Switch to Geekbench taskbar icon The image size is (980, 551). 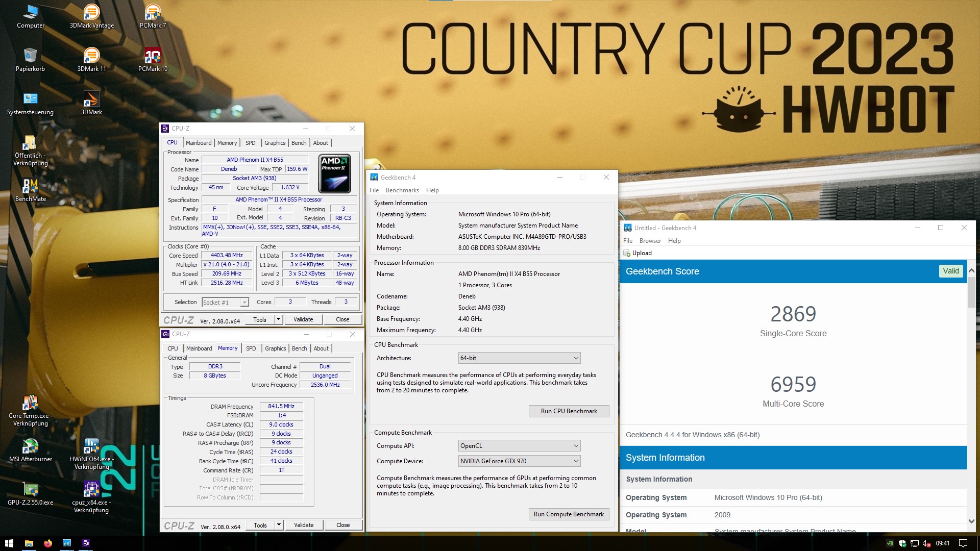point(67,543)
